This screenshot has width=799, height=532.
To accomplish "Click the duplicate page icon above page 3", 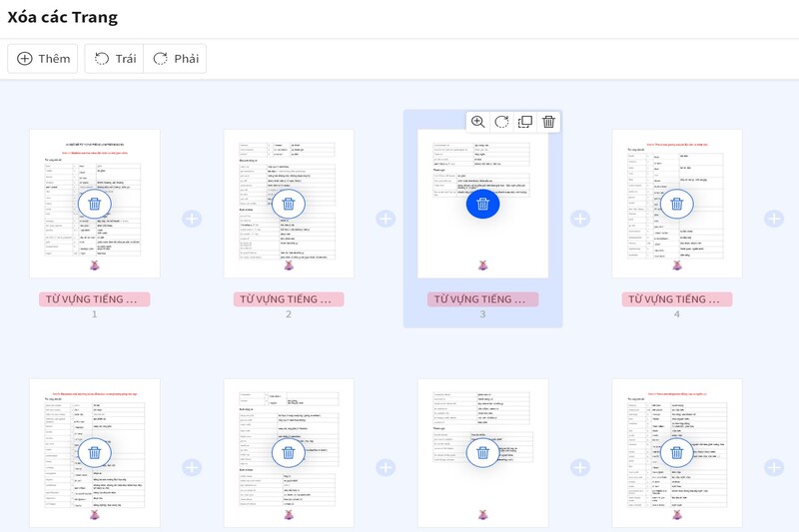I will 525,122.
